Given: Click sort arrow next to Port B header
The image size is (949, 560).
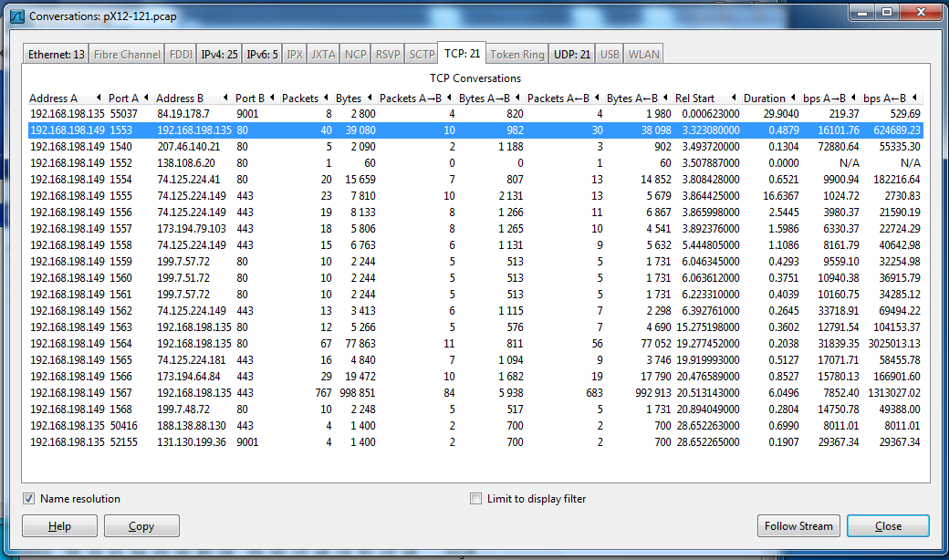Looking at the screenshot, I should point(273,99).
